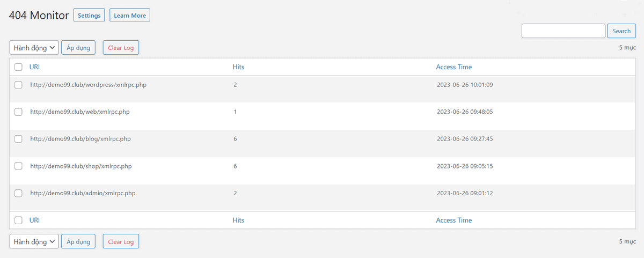Click the top Clear Log button
The width and height of the screenshot is (644, 258).
[x=121, y=48]
